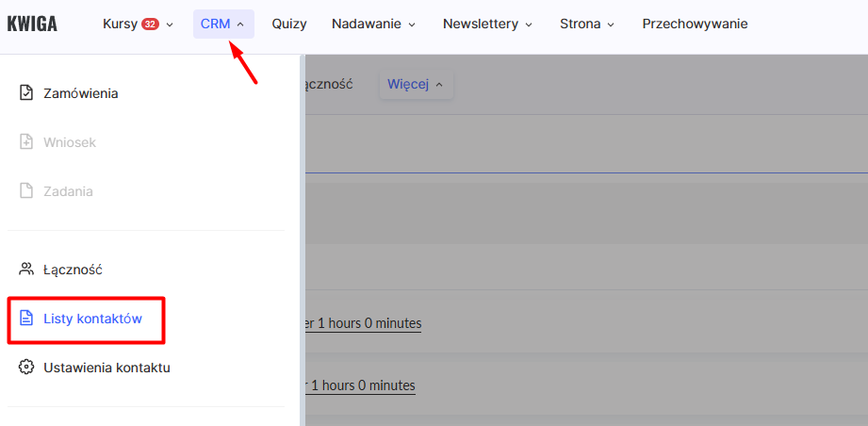
Task: Click the Ustawienia kontaktu gear icon
Action: click(x=26, y=368)
